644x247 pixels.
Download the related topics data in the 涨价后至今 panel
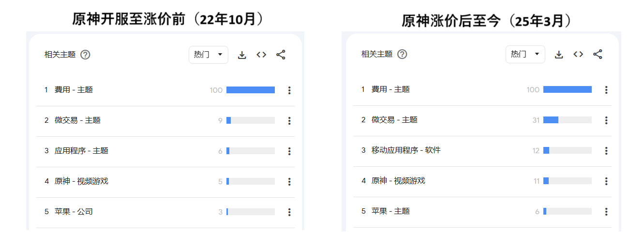pos(559,55)
